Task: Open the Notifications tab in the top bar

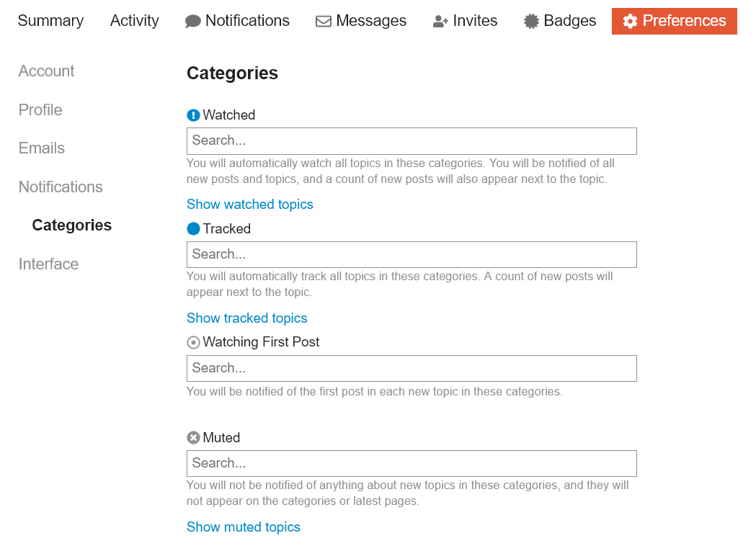Action: pos(237,21)
